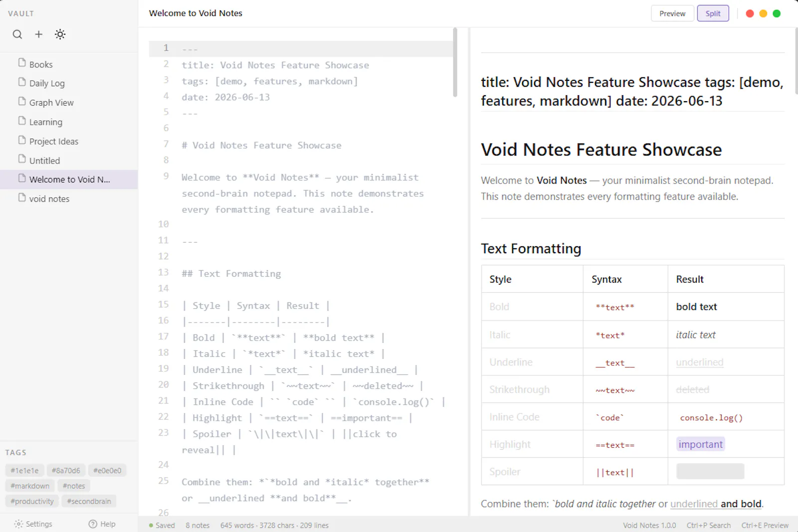Click the file icon beside Graph View
This screenshot has height=532, width=798.
tap(22, 101)
